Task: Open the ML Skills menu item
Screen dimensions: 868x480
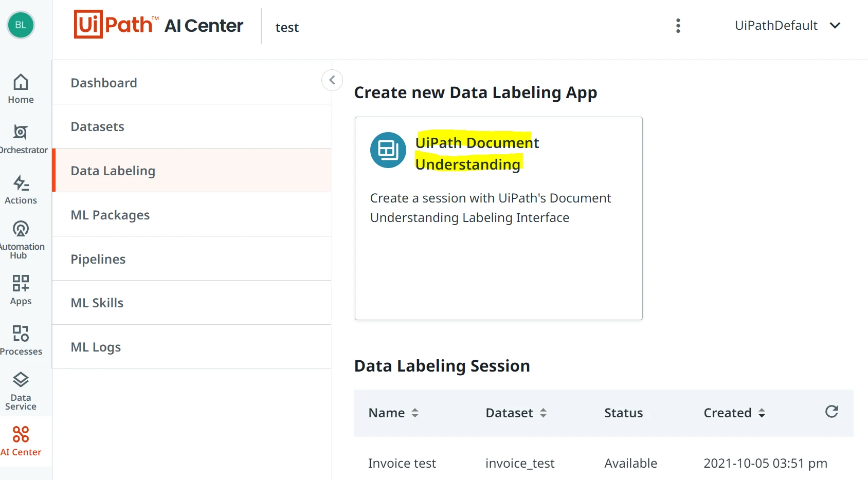Action: 192,303
